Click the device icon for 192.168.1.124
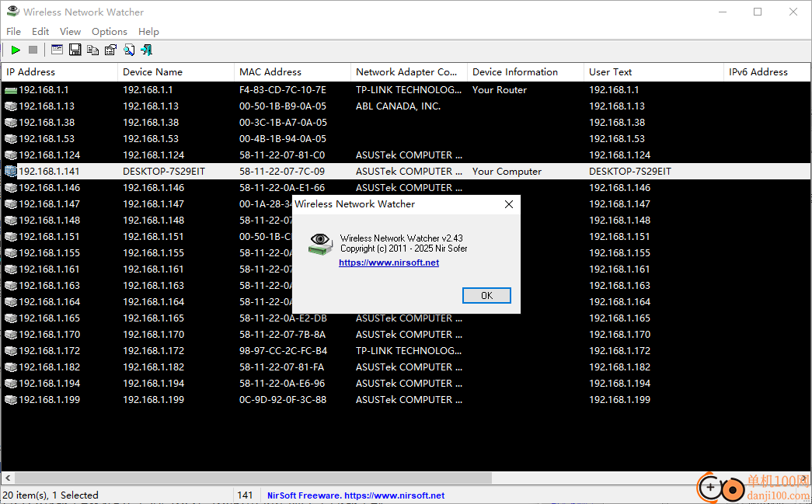 pos(11,155)
